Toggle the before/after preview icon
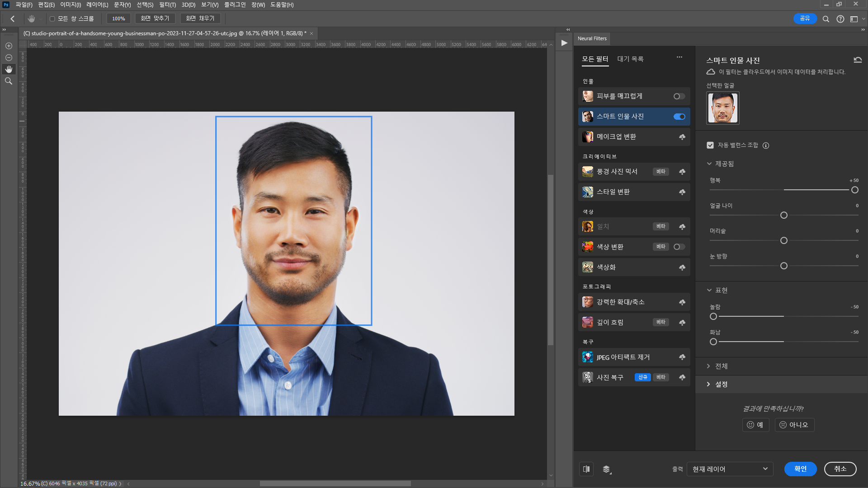 point(586,469)
